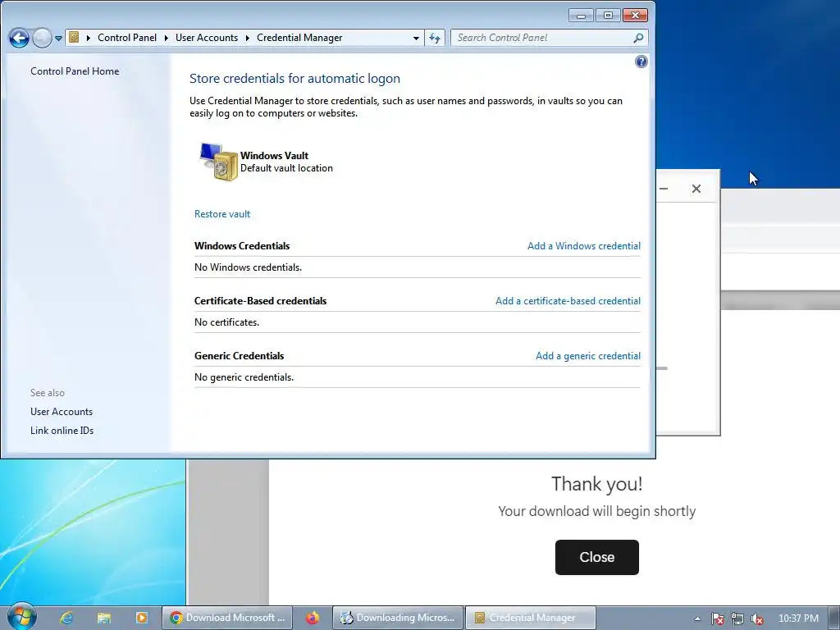Open Action Center flag icon
The image size is (840, 630).
(x=717, y=619)
